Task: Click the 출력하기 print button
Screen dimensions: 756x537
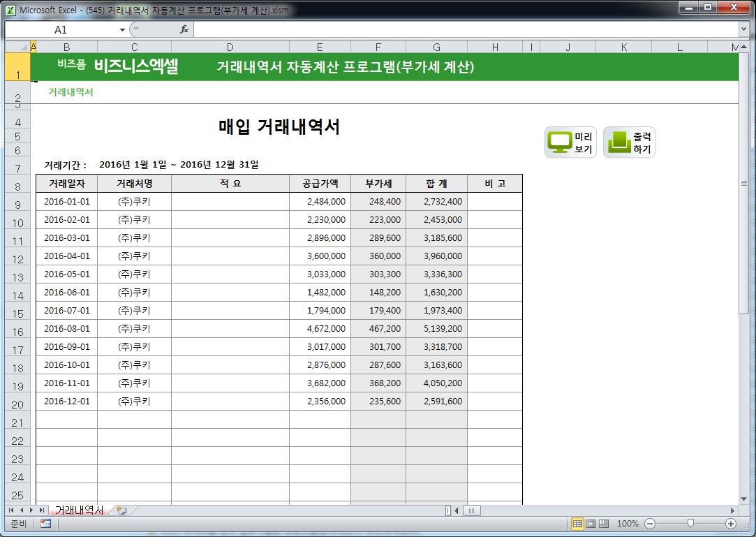Action: click(x=629, y=142)
